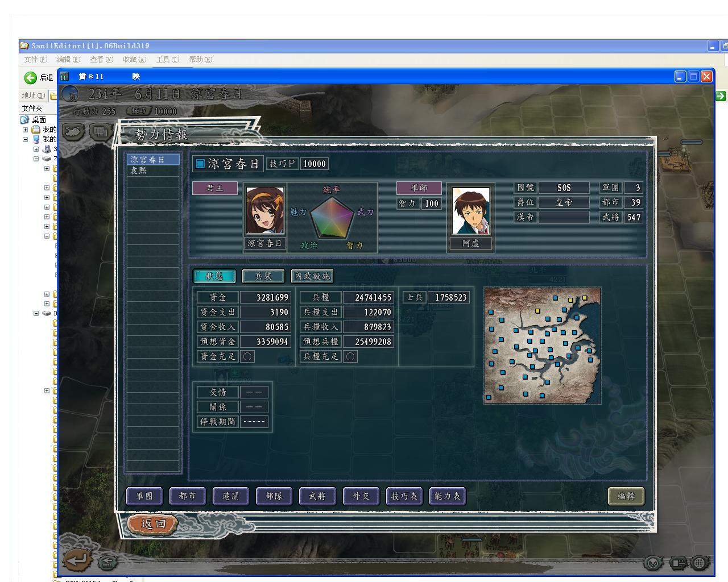Click the green 后退 back arrow in Explorer

pyautogui.click(x=30, y=78)
